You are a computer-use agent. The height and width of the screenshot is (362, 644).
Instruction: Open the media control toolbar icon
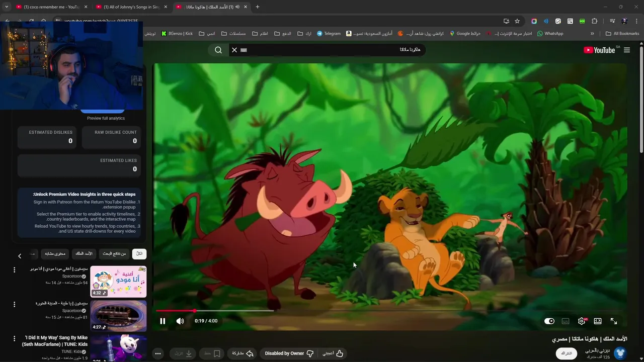point(612,21)
